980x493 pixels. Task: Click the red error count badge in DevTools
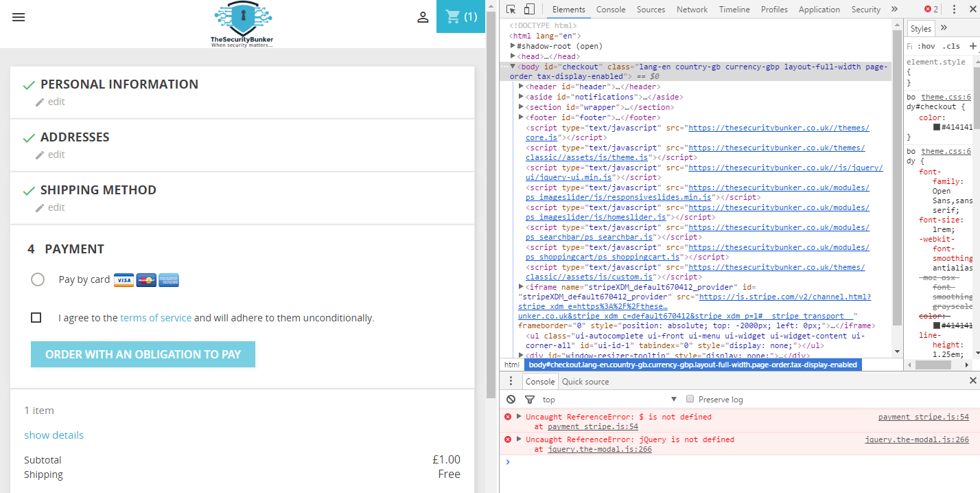pyautogui.click(x=931, y=9)
